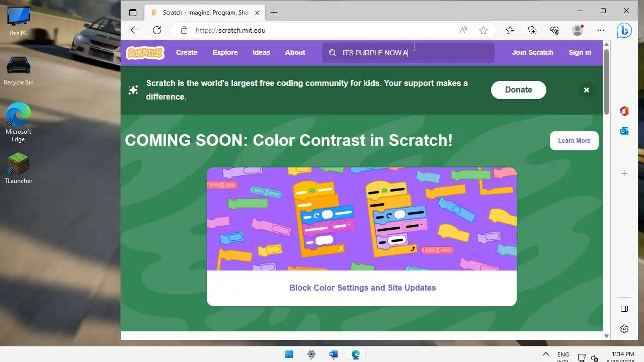The height and width of the screenshot is (362, 644).
Task: Show hidden system tray icons
Action: point(545,354)
